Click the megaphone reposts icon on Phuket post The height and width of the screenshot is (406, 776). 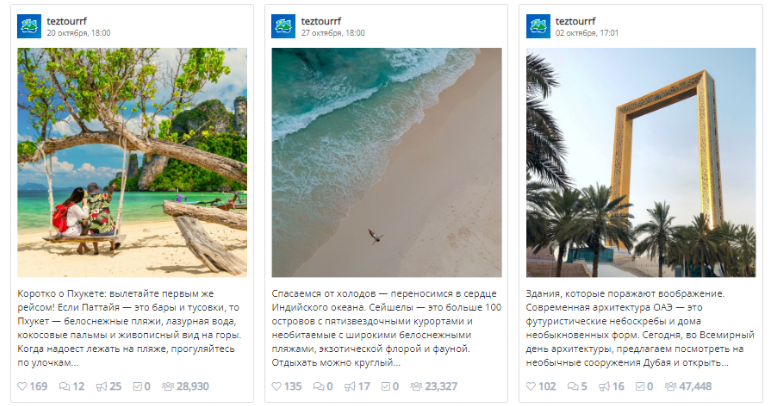point(102,386)
